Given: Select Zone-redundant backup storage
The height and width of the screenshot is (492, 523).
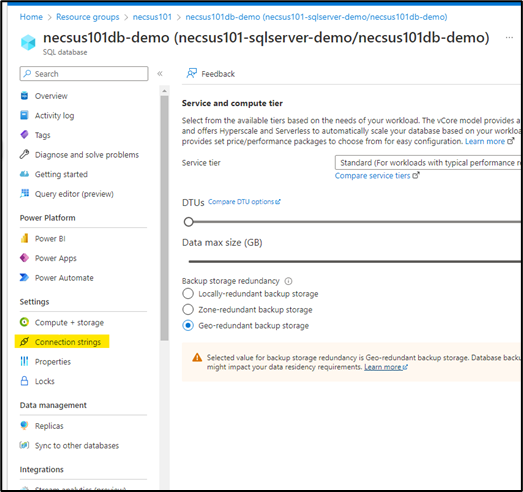Looking at the screenshot, I should click(188, 310).
